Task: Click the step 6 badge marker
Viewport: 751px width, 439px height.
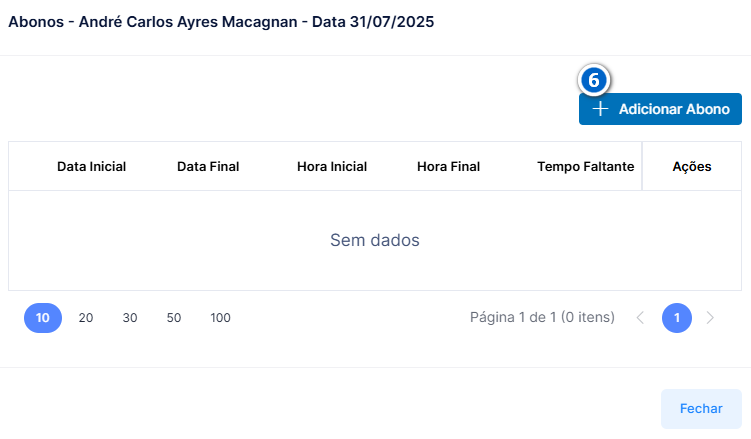Action: tap(594, 80)
